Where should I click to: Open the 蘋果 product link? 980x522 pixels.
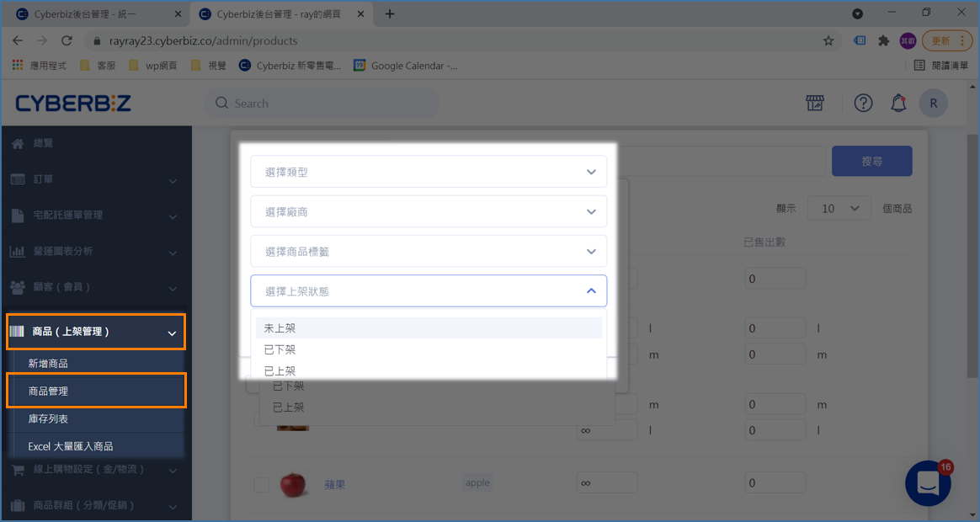pyautogui.click(x=335, y=485)
